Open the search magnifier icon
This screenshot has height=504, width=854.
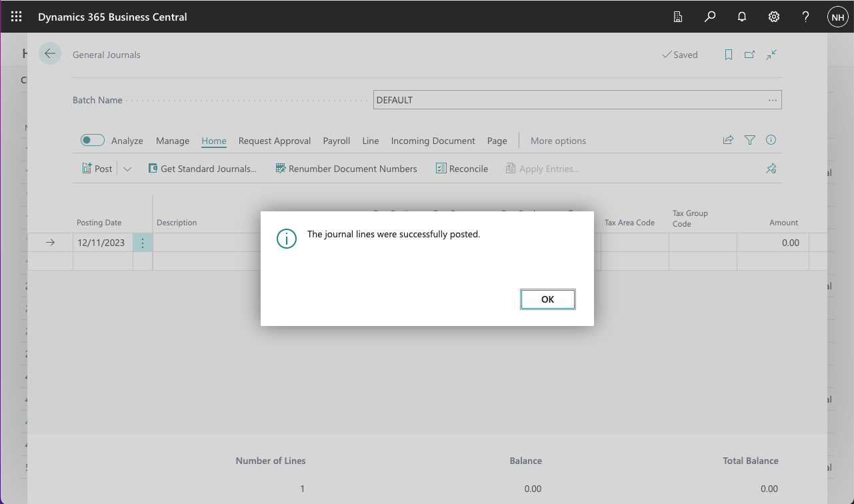(710, 17)
